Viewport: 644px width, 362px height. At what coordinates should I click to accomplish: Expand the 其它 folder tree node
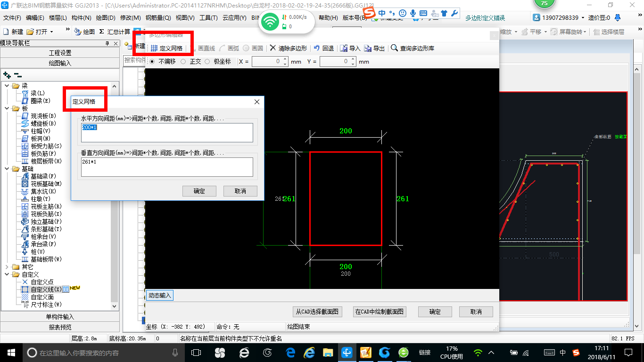coord(7,267)
